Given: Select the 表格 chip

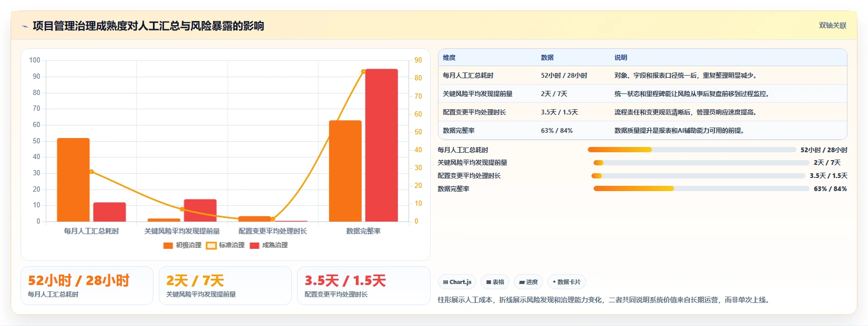Looking at the screenshot, I should click(495, 282).
